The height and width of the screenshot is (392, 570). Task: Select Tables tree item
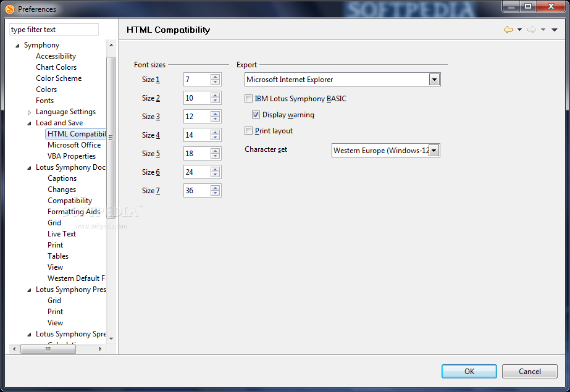coord(58,256)
